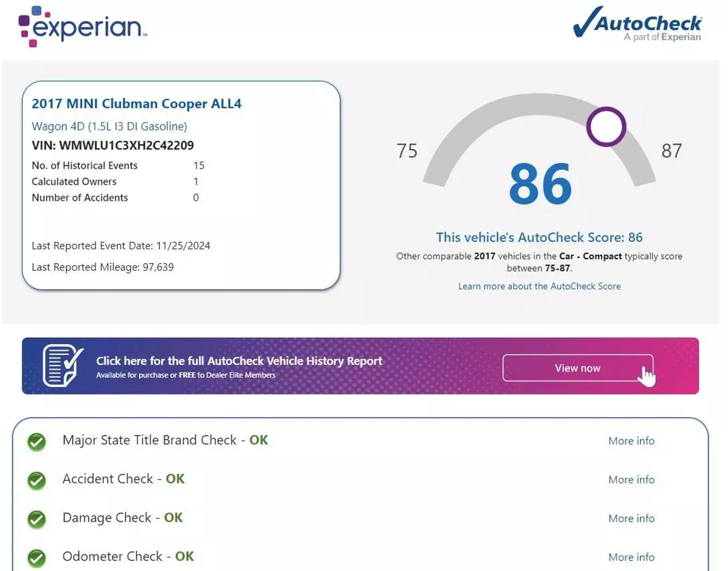Open More info for Accident Check
Viewport: 728px width, 571px height.
click(632, 480)
